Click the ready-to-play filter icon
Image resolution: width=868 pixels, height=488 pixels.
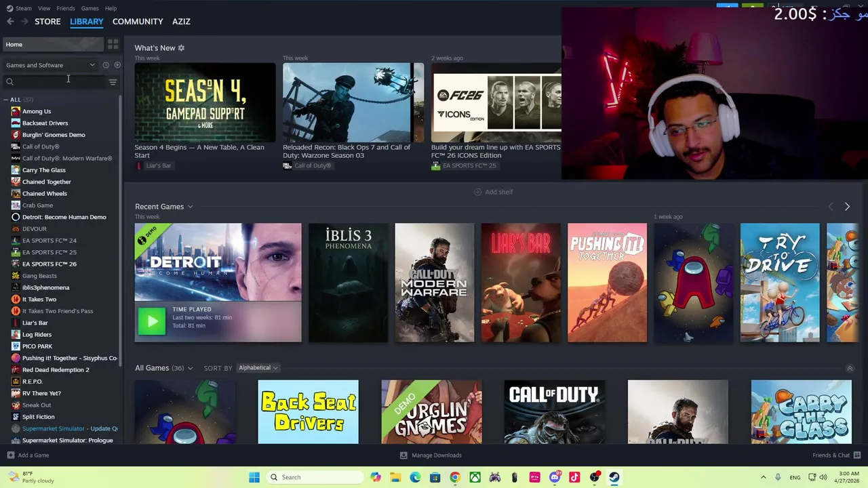117,65
